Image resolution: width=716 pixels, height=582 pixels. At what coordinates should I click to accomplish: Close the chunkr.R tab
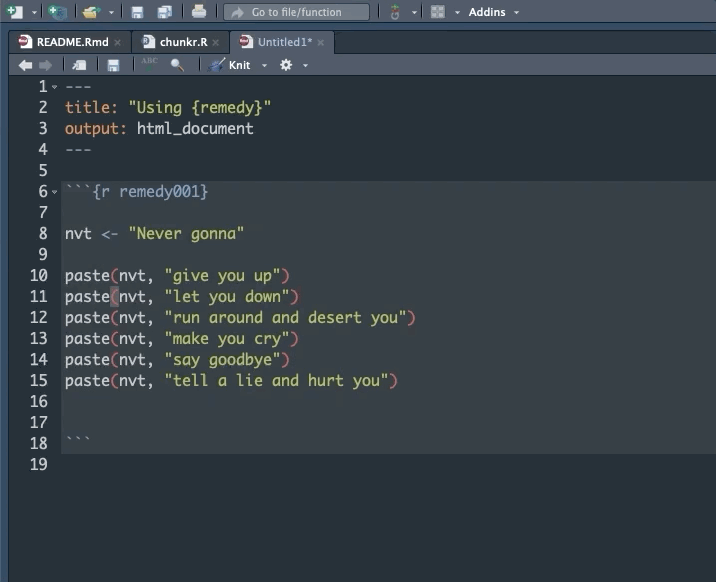point(216,42)
